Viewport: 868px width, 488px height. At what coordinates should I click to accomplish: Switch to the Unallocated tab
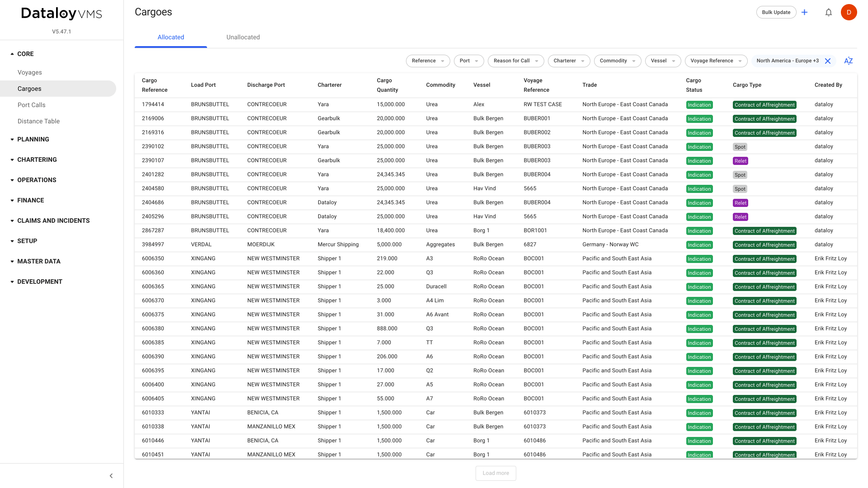(243, 37)
